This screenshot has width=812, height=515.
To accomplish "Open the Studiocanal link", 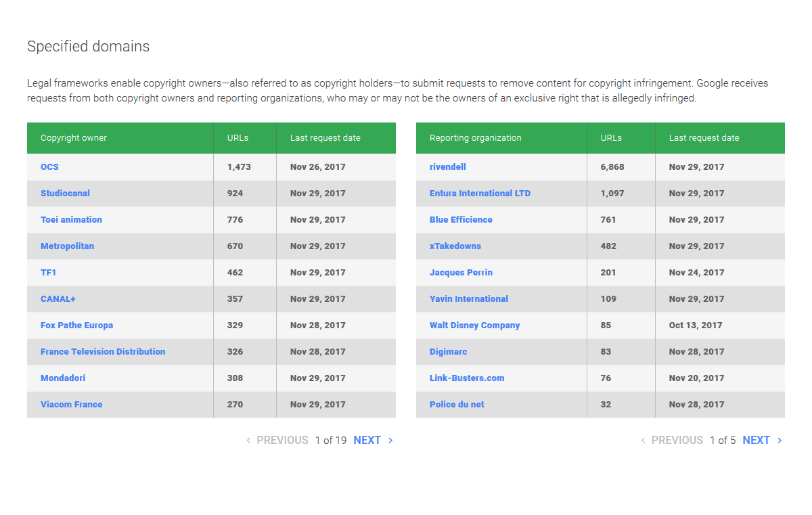I will coord(65,193).
